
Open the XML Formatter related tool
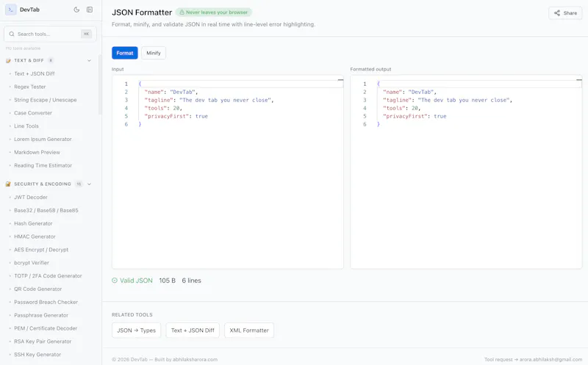249,330
